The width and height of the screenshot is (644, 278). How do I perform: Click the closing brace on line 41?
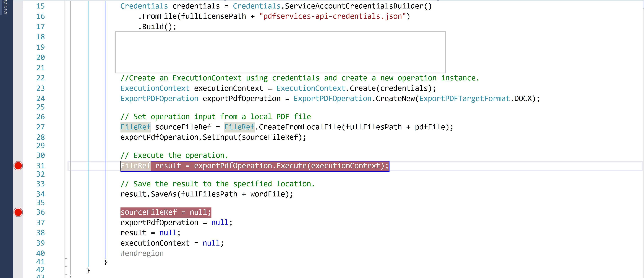point(105,262)
